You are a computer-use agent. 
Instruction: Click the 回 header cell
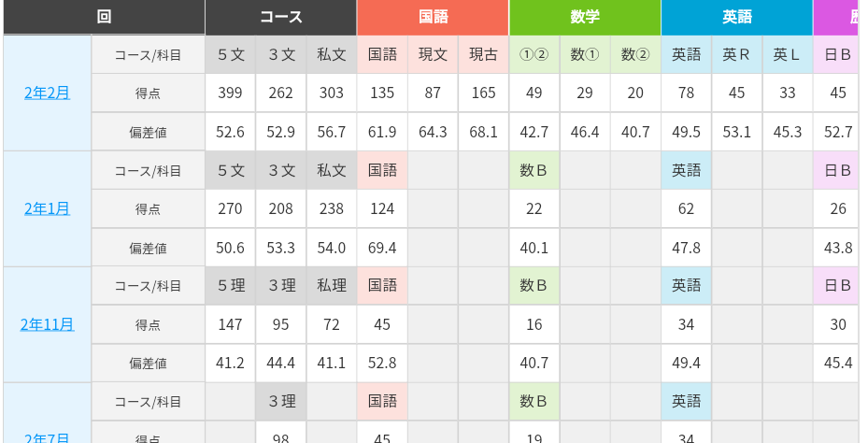tap(104, 17)
